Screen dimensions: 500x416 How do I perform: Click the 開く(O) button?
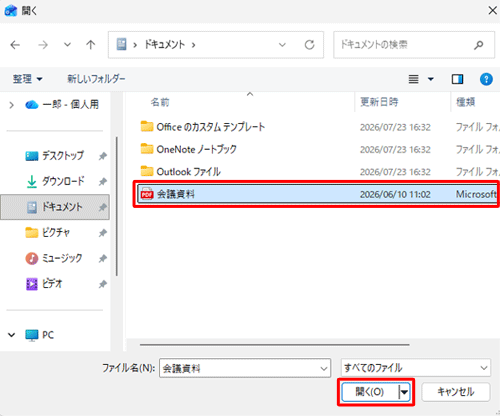(370, 392)
